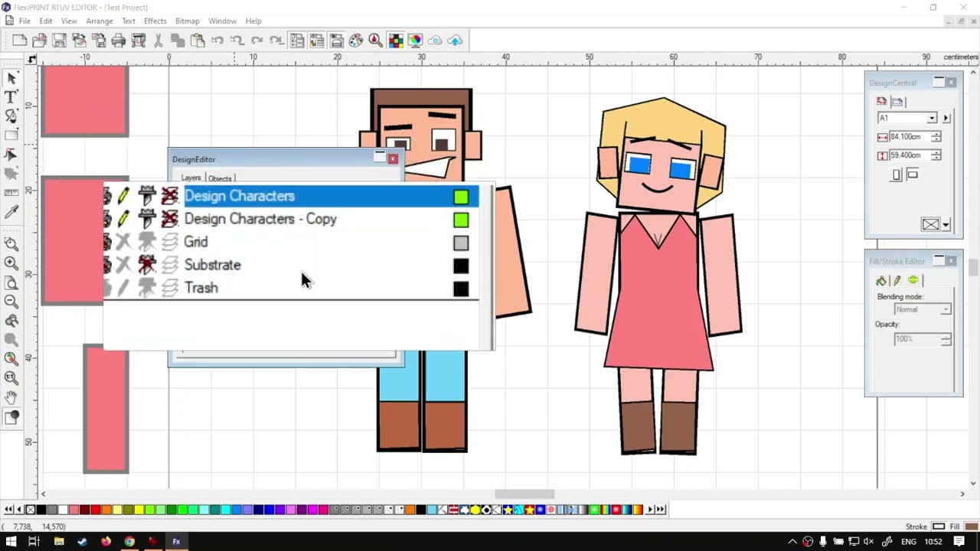The width and height of the screenshot is (980, 551).
Task: Create a new document from the toolbar
Action: pyautogui.click(x=20, y=41)
